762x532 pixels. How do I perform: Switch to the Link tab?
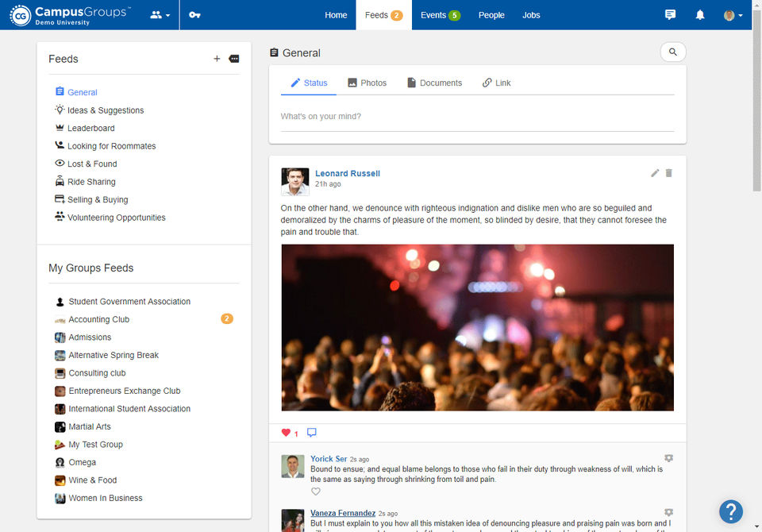[496, 83]
